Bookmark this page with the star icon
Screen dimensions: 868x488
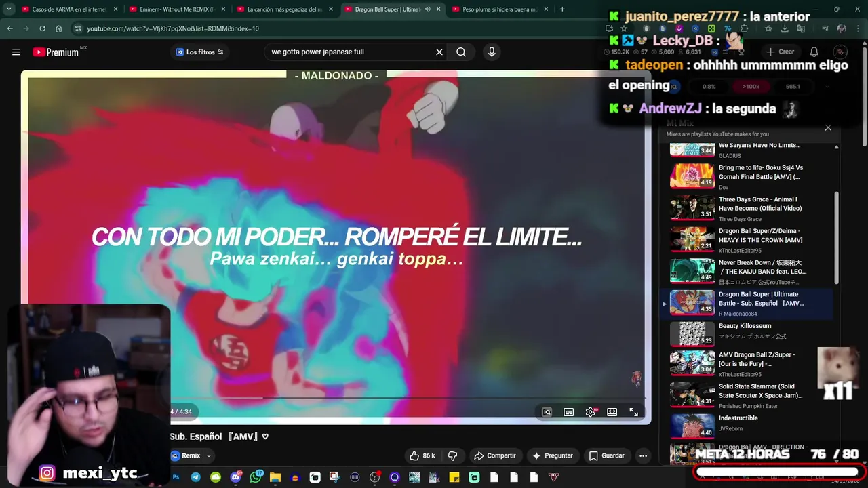point(624,28)
